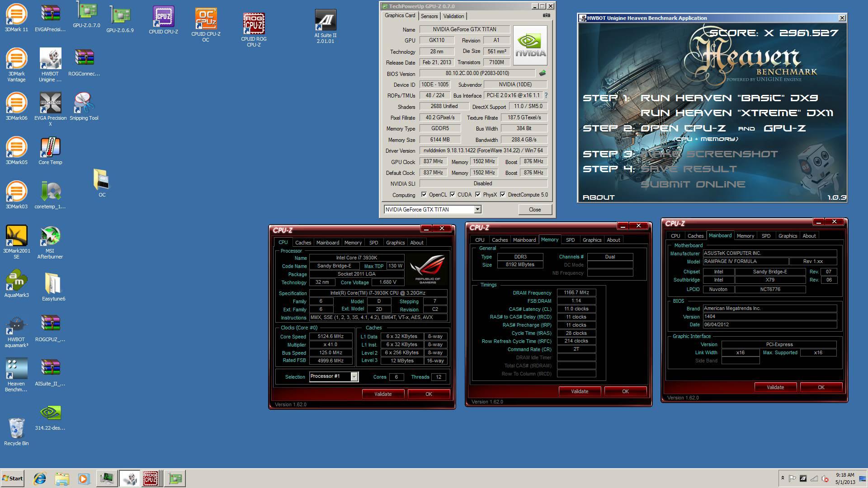Screen dimensions: 868x488
Task: Click Close button in GPU-Z
Action: pos(535,210)
